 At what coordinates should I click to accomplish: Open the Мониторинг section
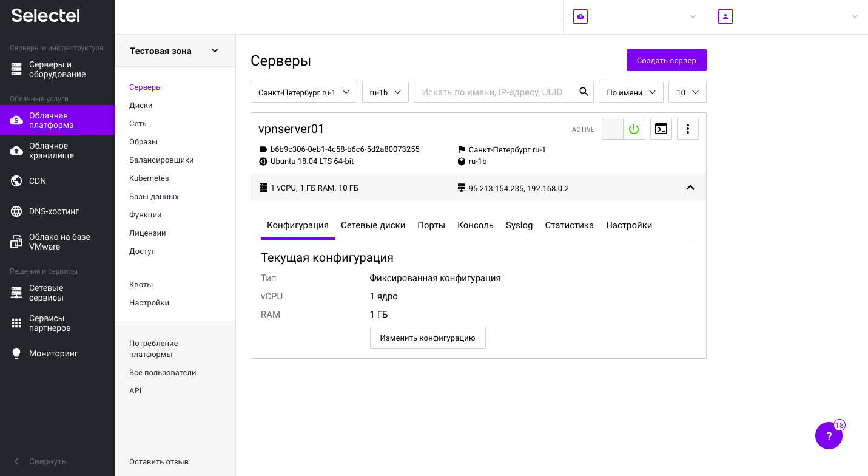[x=49, y=353]
